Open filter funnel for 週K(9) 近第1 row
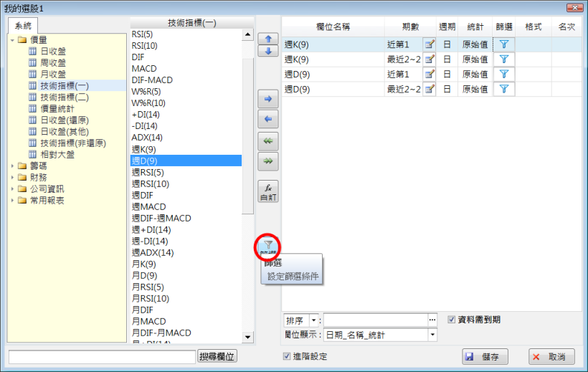The image size is (588, 372). click(504, 44)
